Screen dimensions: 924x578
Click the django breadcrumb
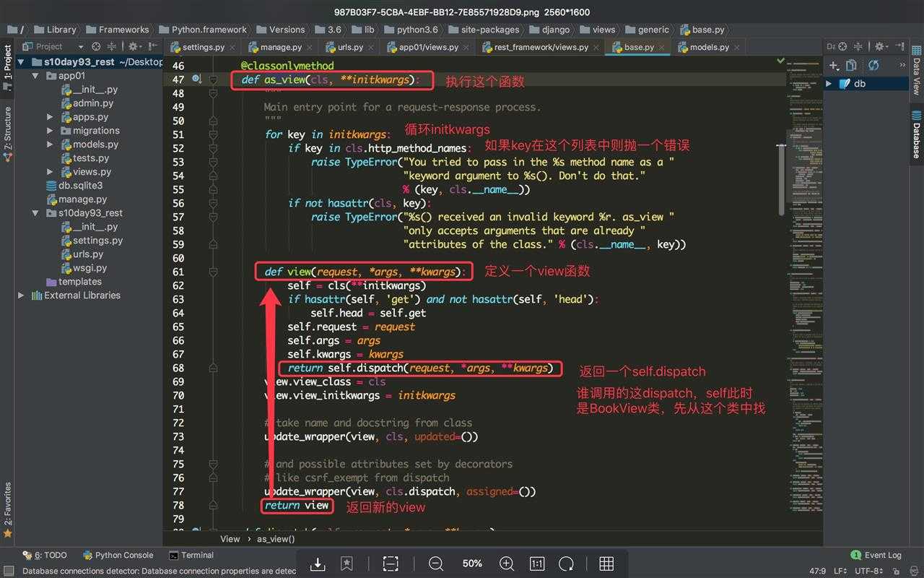point(549,30)
